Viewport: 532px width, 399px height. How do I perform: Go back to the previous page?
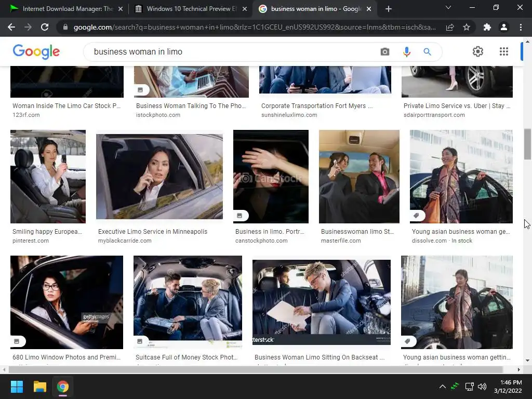coord(11,27)
